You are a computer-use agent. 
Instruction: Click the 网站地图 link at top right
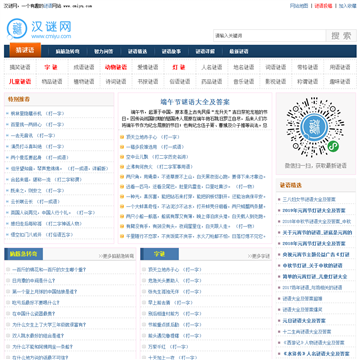[x=299, y=6]
